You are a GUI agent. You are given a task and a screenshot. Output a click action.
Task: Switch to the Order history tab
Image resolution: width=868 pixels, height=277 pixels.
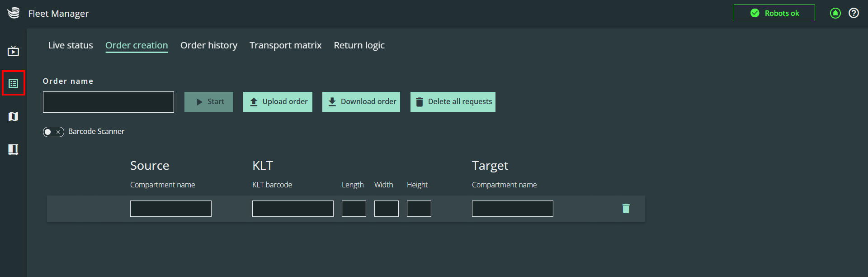point(209,45)
